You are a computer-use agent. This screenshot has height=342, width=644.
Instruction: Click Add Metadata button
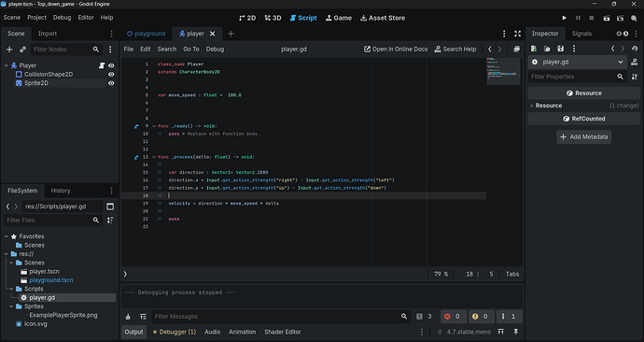583,136
